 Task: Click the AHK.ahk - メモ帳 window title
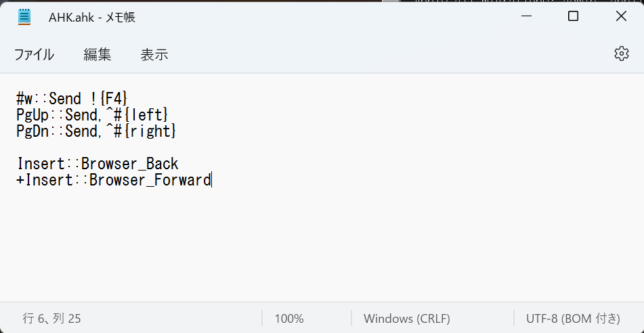(x=92, y=18)
